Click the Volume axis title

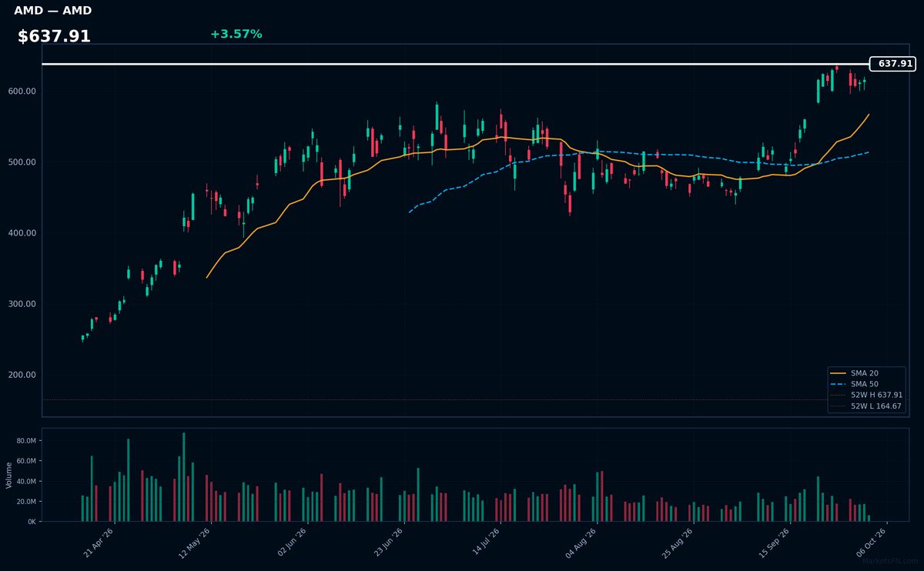8,475
